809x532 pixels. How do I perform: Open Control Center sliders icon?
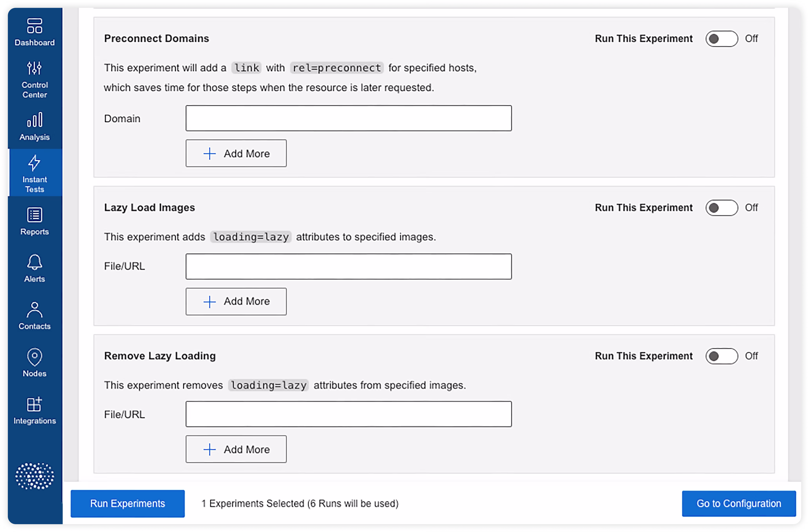(34, 68)
